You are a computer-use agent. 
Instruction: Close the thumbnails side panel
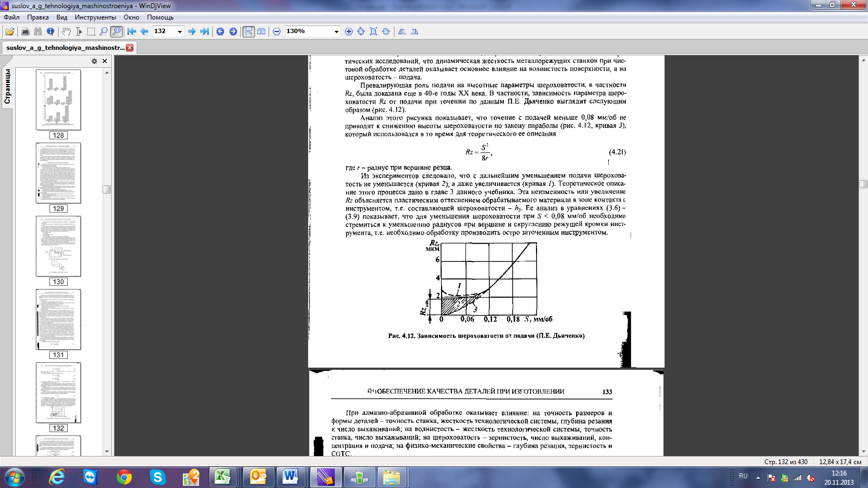click(x=105, y=61)
